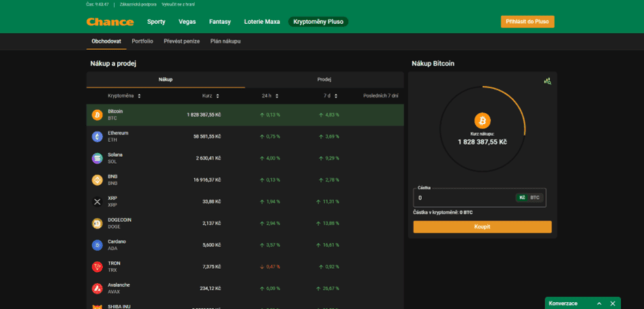Screen dimensions: 644x309
Task: Open Loterie Maxa section
Action: tap(262, 22)
